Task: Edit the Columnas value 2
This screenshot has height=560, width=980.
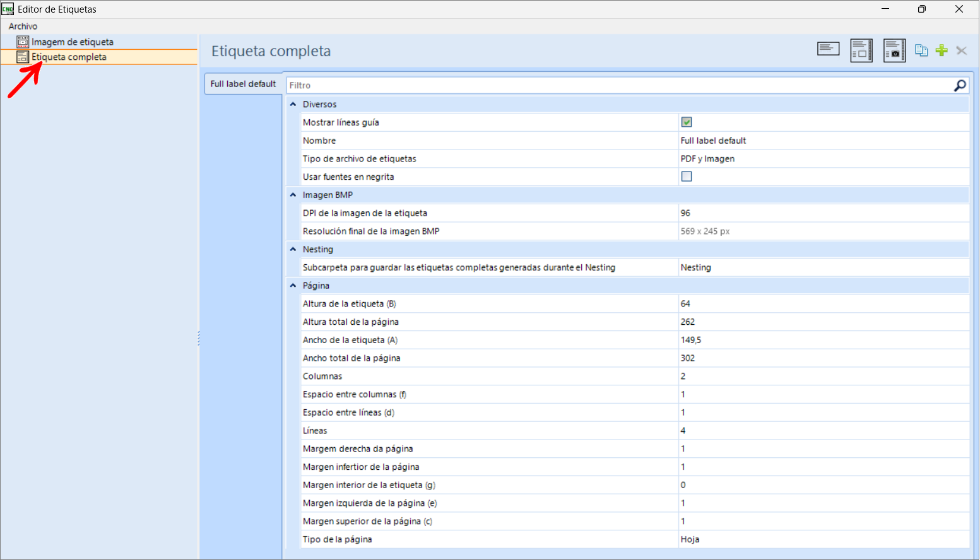Action: click(x=824, y=376)
